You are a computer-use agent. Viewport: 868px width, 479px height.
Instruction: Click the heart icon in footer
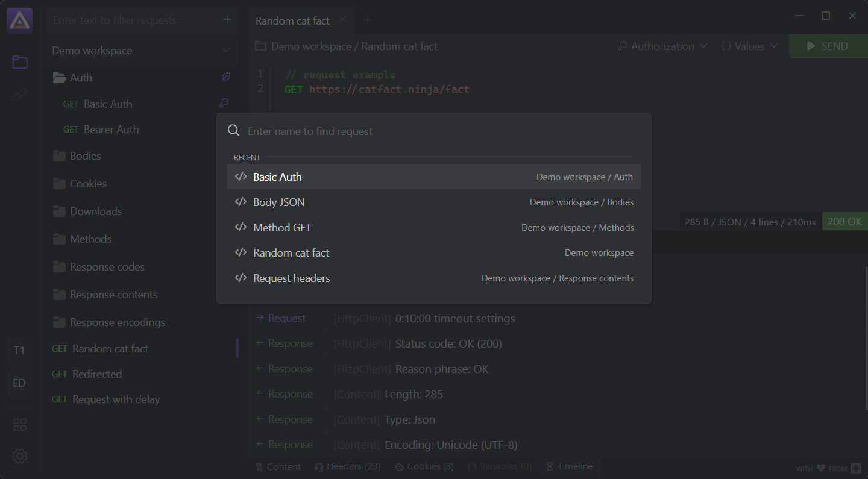(821, 468)
